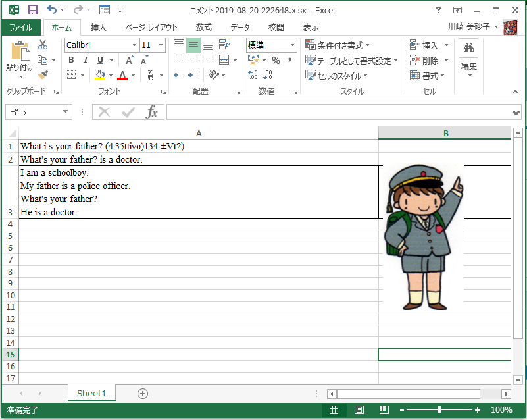Open the ファイル tab

[21, 27]
